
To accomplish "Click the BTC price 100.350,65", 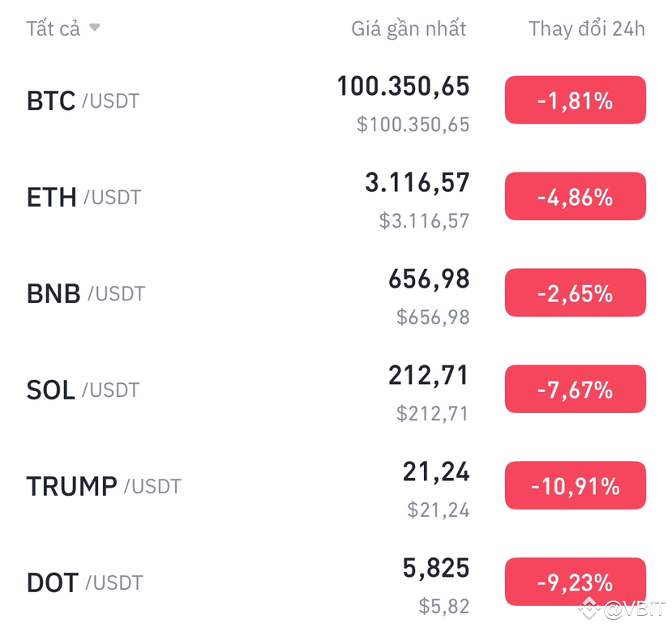I will point(403,87).
